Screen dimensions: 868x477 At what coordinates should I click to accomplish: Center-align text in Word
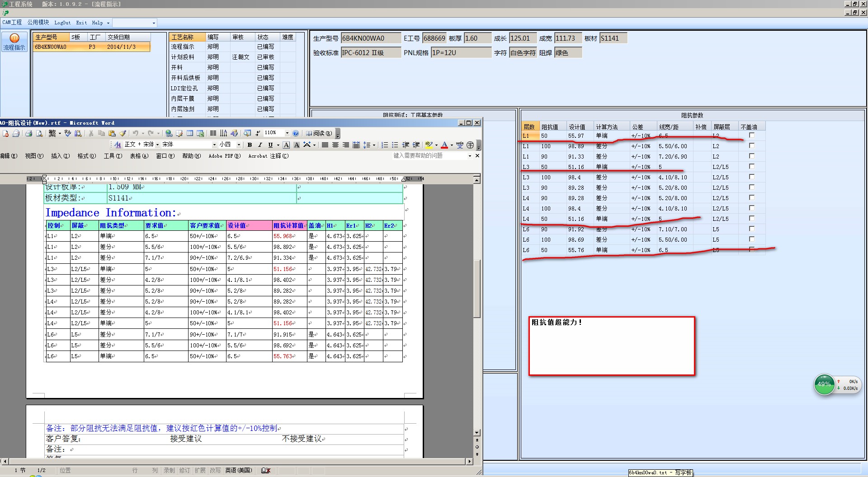click(x=335, y=145)
